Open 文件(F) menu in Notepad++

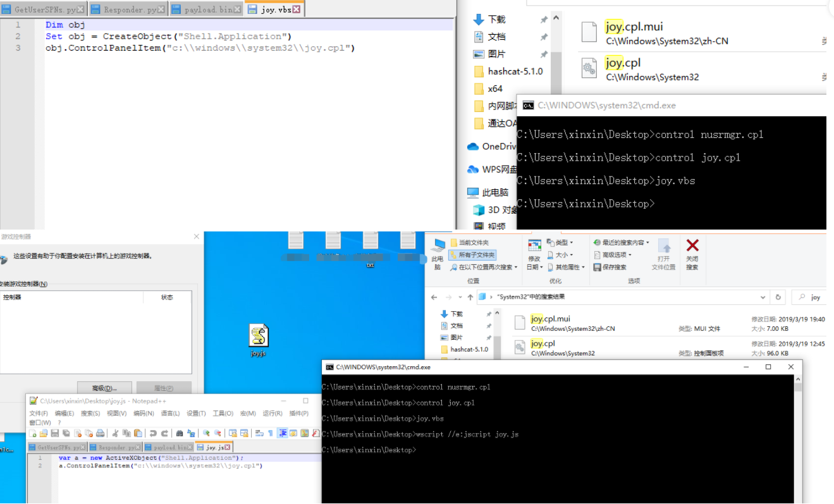point(39,414)
